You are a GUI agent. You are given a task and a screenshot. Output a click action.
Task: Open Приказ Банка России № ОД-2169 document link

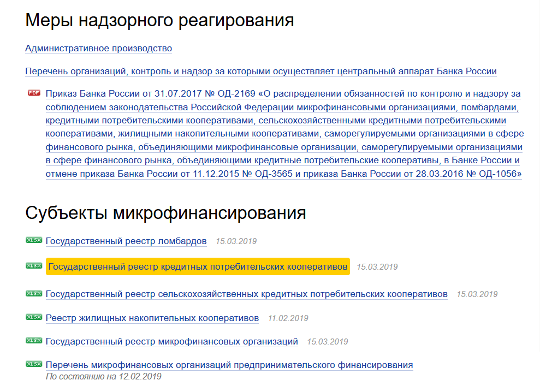point(283,134)
